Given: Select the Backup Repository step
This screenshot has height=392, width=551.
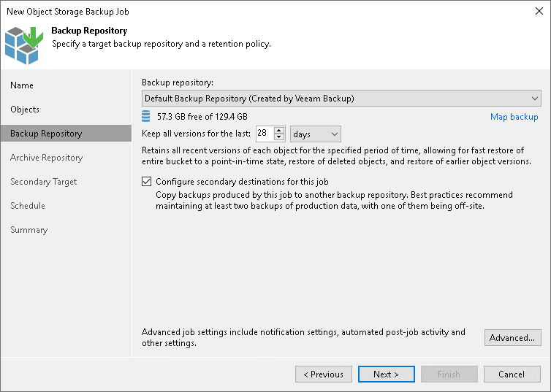Looking at the screenshot, I should click(x=66, y=134).
